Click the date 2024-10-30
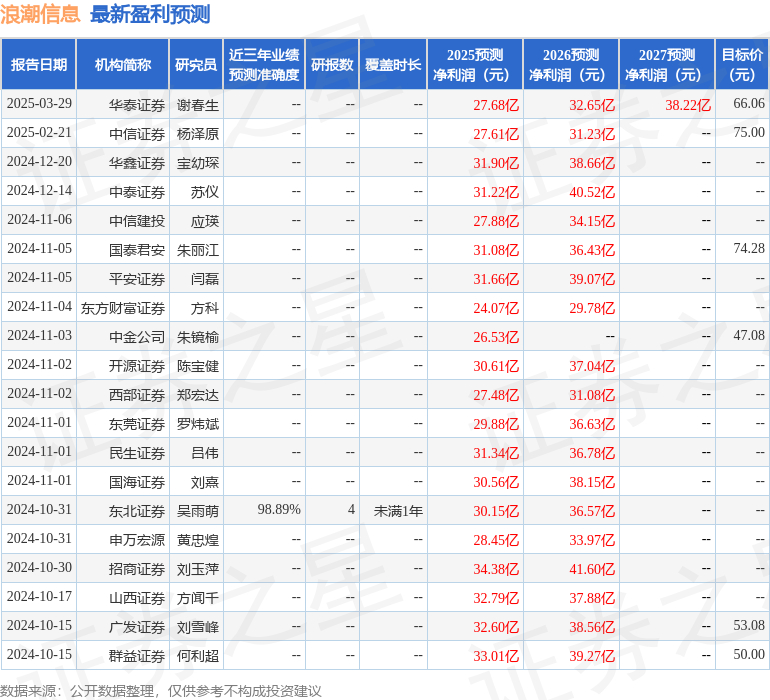 click(x=39, y=567)
